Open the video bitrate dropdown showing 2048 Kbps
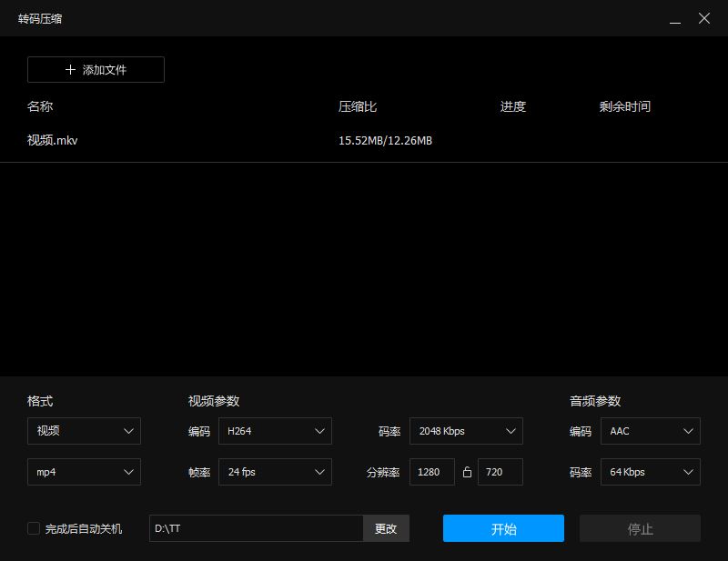This screenshot has width=728, height=561. click(x=466, y=431)
